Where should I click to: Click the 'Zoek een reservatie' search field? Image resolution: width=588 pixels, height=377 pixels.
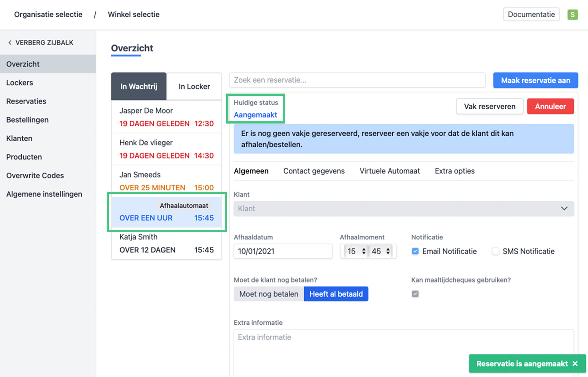coord(357,80)
